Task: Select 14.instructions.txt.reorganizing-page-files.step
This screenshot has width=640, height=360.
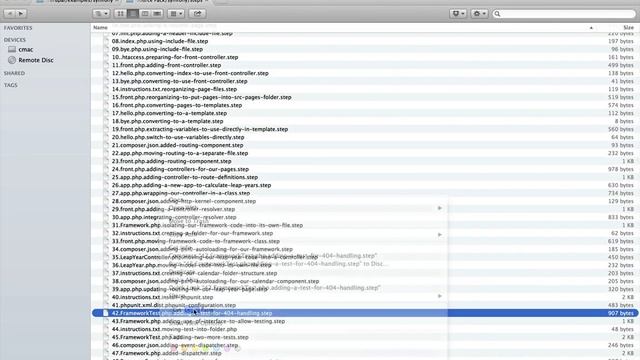Action: pyautogui.click(x=174, y=89)
